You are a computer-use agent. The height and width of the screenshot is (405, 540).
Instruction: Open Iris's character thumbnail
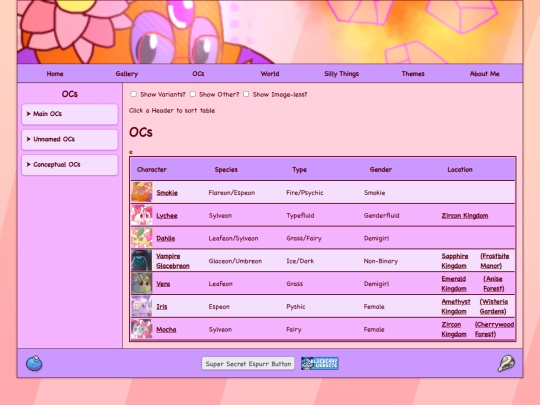tap(142, 306)
